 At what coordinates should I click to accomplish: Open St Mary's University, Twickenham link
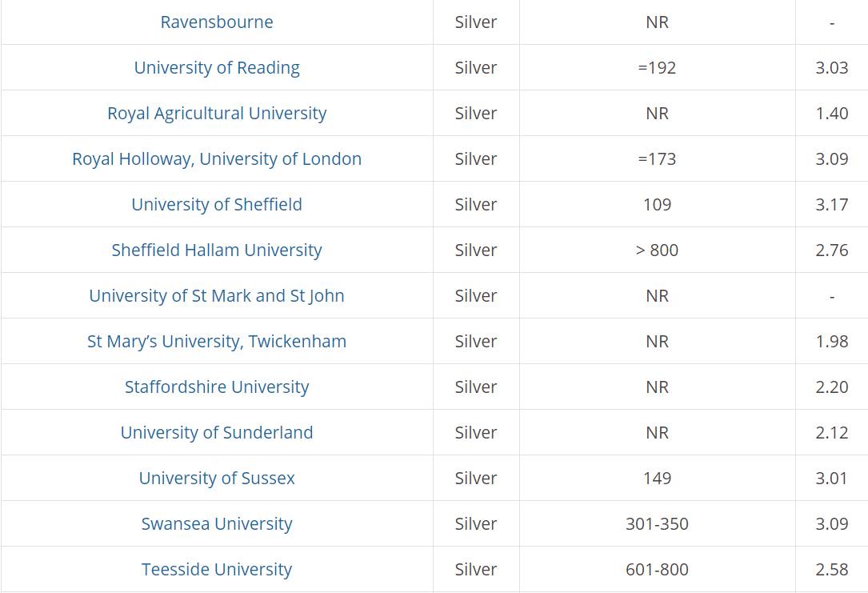217,342
